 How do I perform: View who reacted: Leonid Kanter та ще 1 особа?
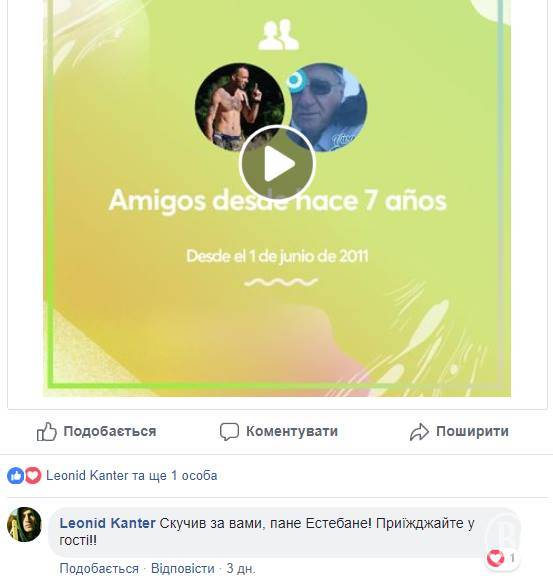click(132, 476)
